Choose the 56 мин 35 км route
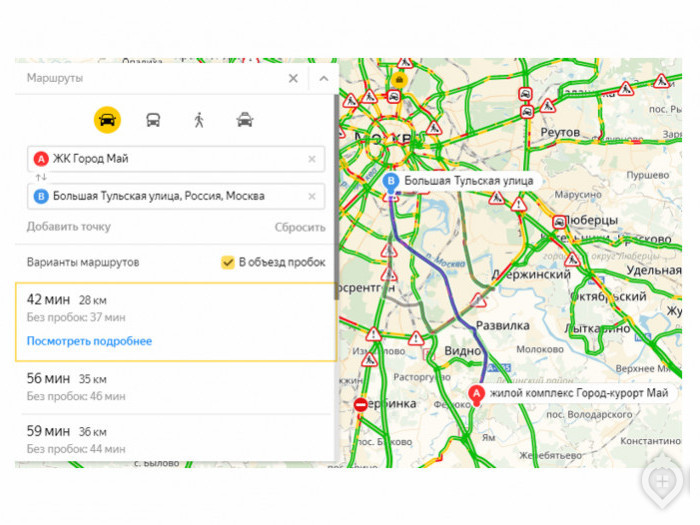 175,386
